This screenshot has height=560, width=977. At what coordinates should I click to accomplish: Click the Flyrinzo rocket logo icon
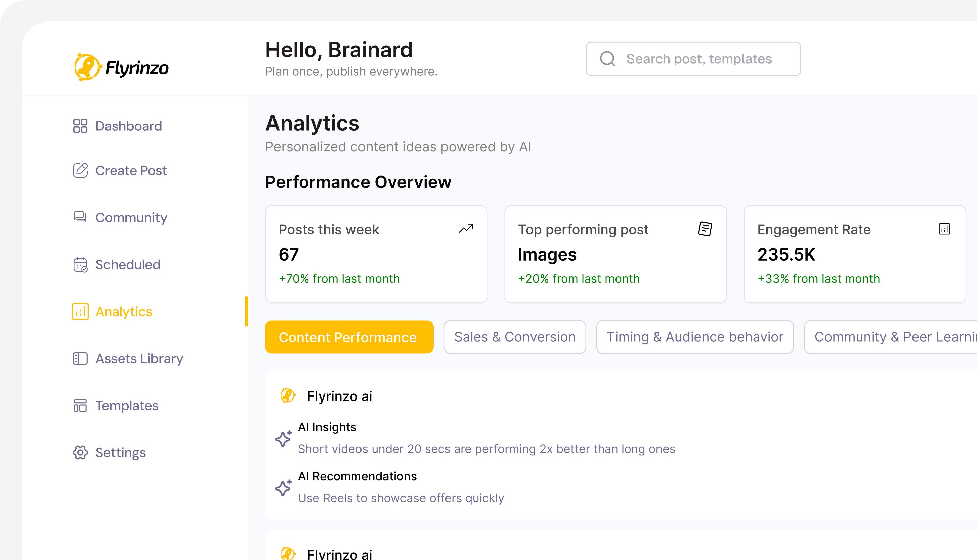coord(88,67)
